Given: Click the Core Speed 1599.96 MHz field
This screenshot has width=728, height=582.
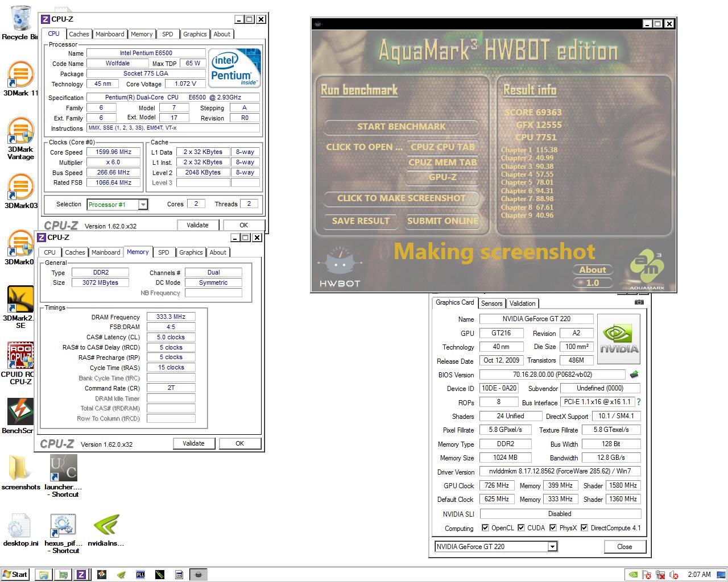Looking at the screenshot, I should click(x=113, y=152).
